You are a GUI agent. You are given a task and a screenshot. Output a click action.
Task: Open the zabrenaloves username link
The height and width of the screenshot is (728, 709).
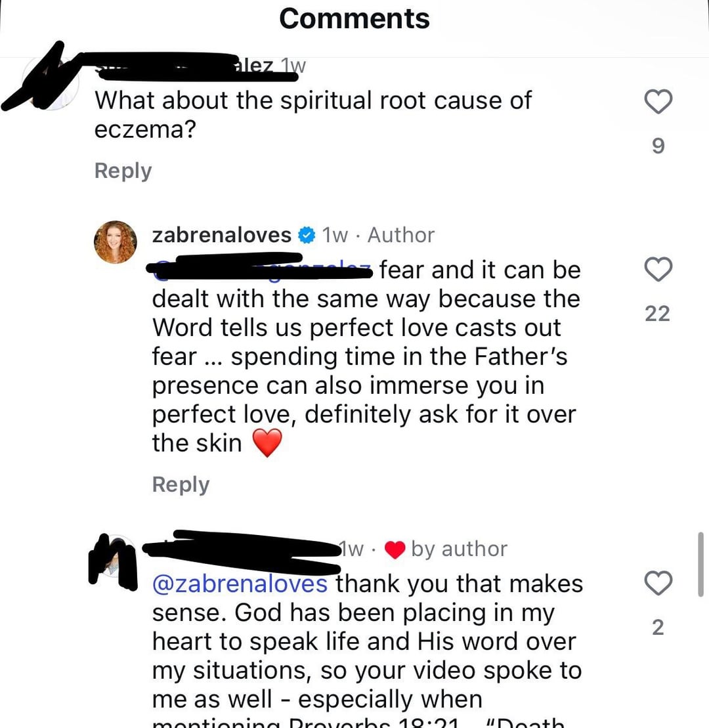(x=221, y=235)
